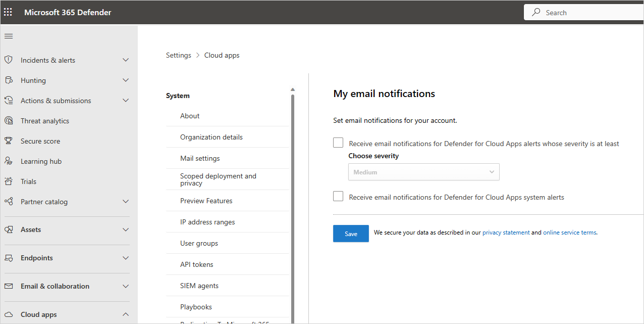Select the Incidents & alerts shield icon
The height and width of the screenshot is (324, 644).
(8, 60)
